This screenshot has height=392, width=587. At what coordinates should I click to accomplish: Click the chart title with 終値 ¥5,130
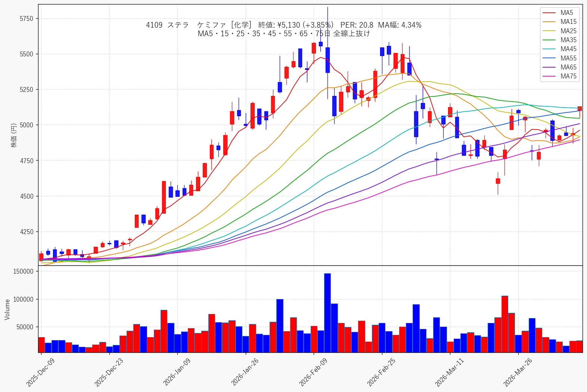coord(284,25)
